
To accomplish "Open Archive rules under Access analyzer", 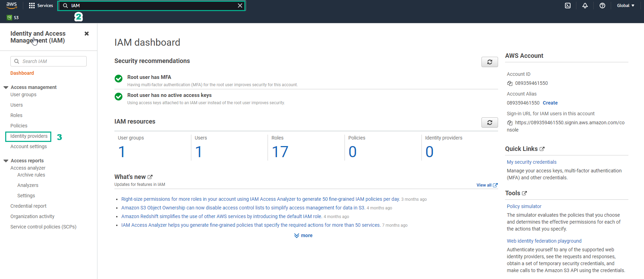I will (x=31, y=175).
